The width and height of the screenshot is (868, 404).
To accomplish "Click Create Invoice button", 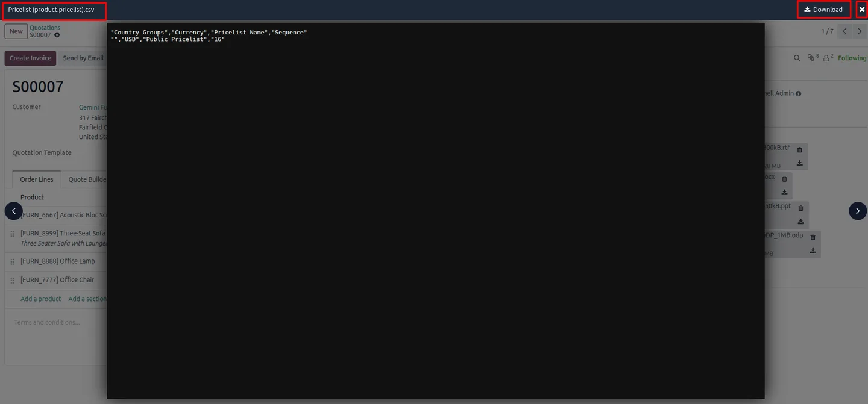I will pos(30,58).
